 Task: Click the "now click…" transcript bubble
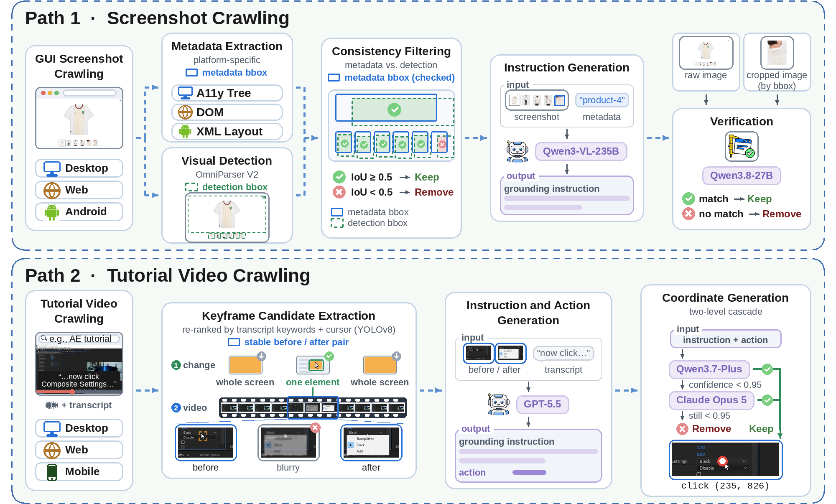click(x=563, y=353)
